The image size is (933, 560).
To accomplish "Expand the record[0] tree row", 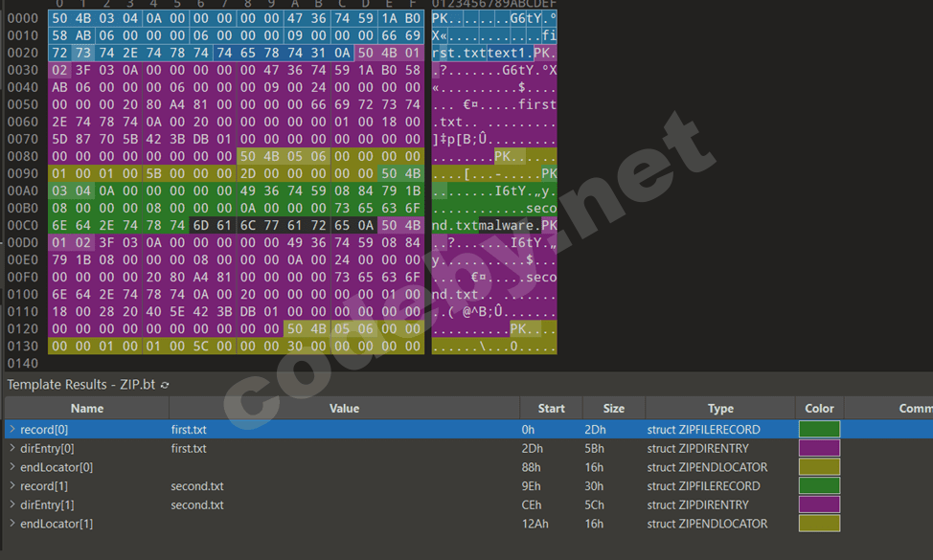I will 12,429.
